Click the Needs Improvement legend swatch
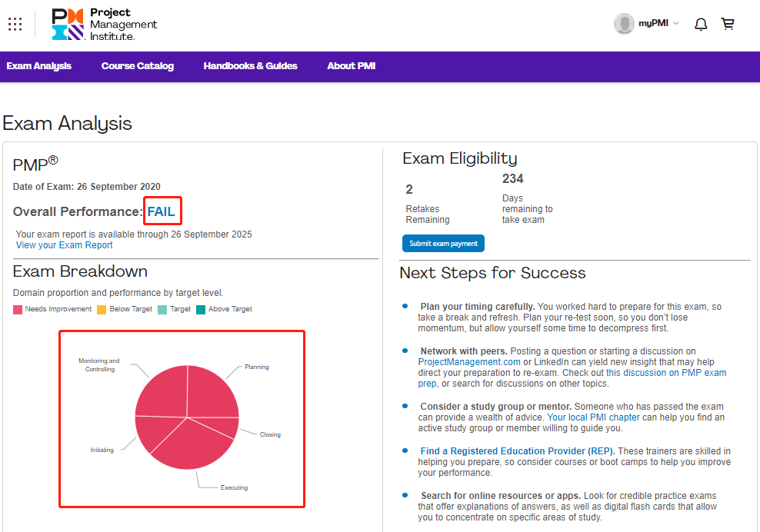The height and width of the screenshot is (532, 760). point(18,310)
